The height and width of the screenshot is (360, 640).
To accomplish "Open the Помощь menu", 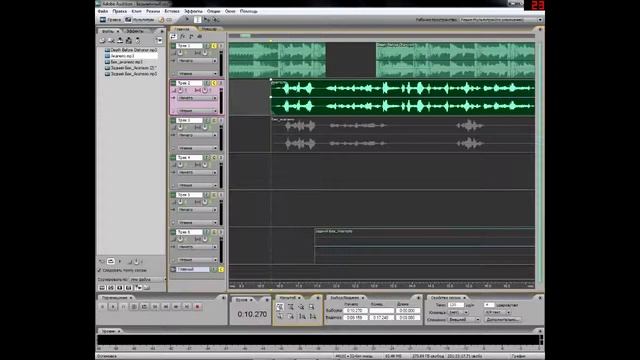I will [249, 11].
